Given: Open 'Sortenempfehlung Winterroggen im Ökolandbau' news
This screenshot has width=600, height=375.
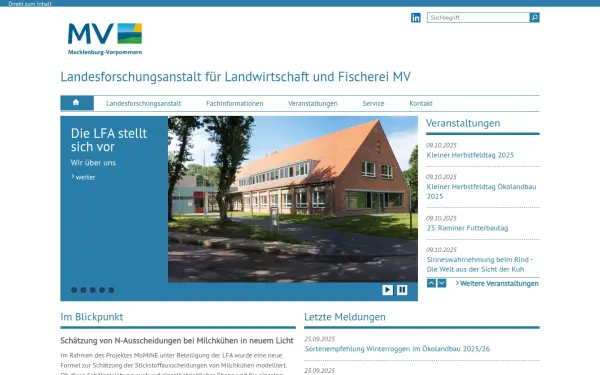Looking at the screenshot, I should [397, 349].
